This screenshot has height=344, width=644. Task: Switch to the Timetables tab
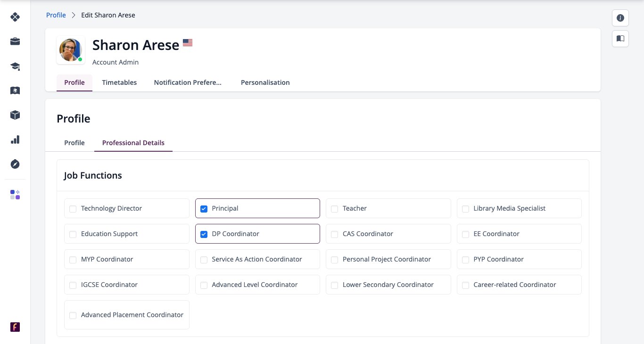tap(119, 82)
